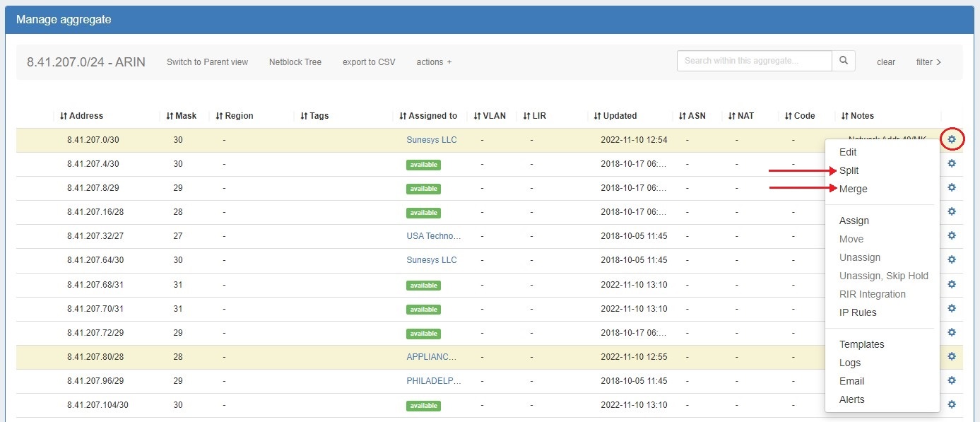
Task: Click the search within this aggregate field
Action: (754, 61)
